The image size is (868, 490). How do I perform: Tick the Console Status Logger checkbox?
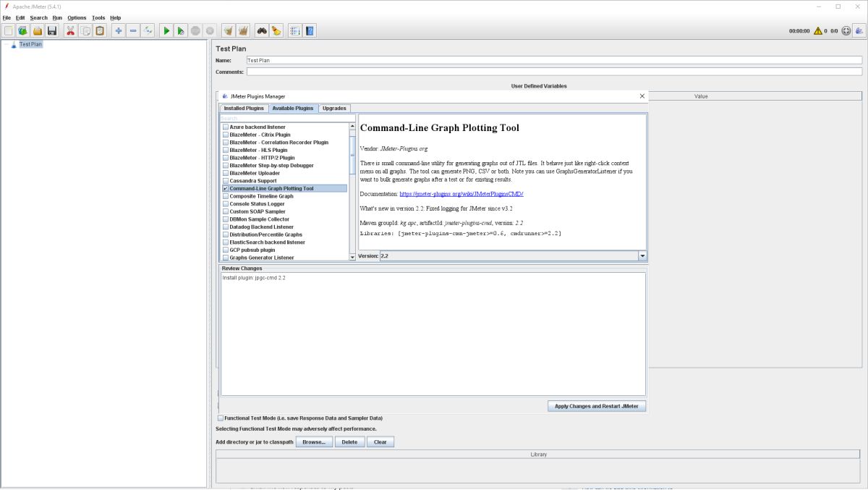point(226,204)
